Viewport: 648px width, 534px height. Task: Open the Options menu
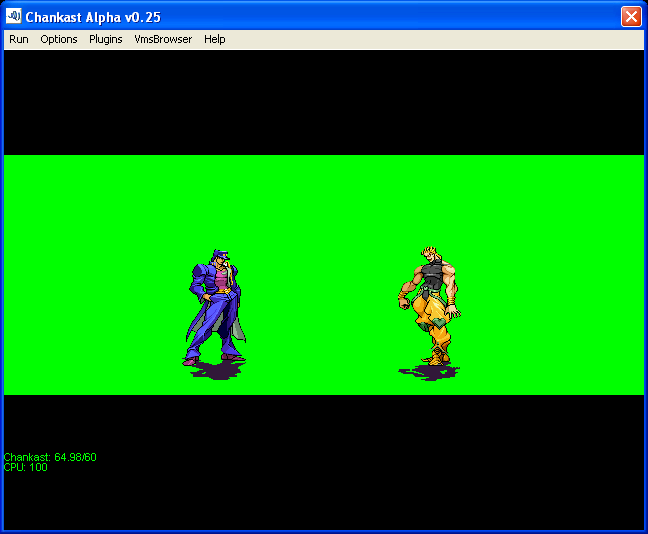[x=59, y=39]
